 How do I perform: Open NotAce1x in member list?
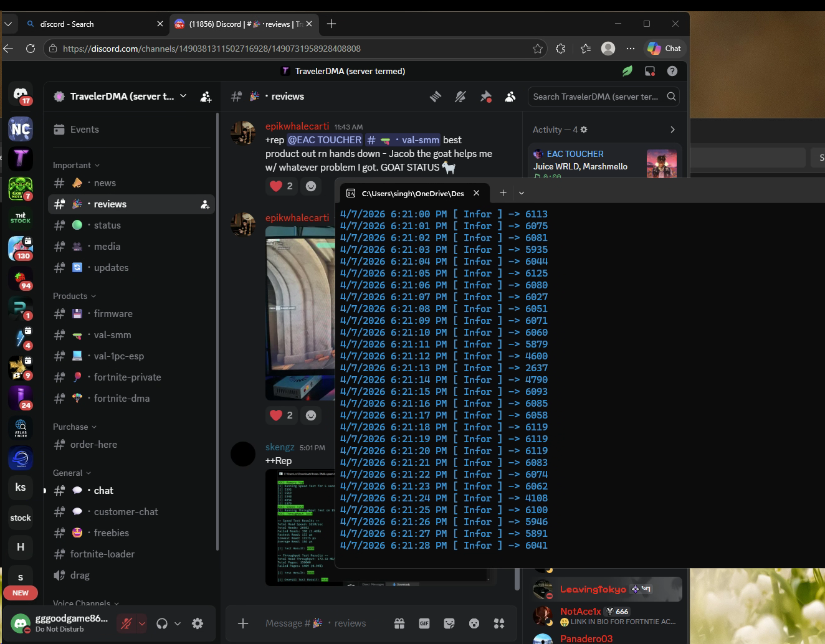pos(608,615)
